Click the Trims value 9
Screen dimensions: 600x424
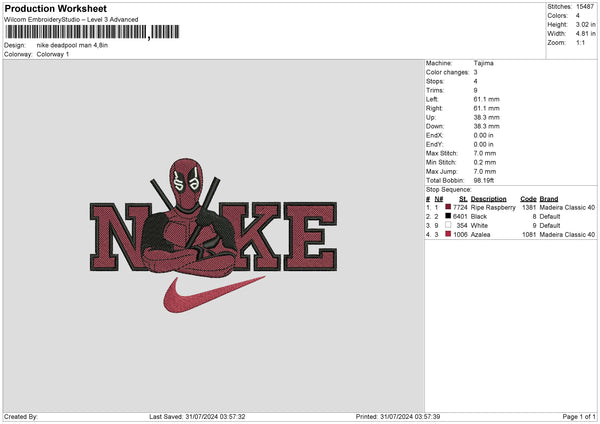[x=475, y=90]
